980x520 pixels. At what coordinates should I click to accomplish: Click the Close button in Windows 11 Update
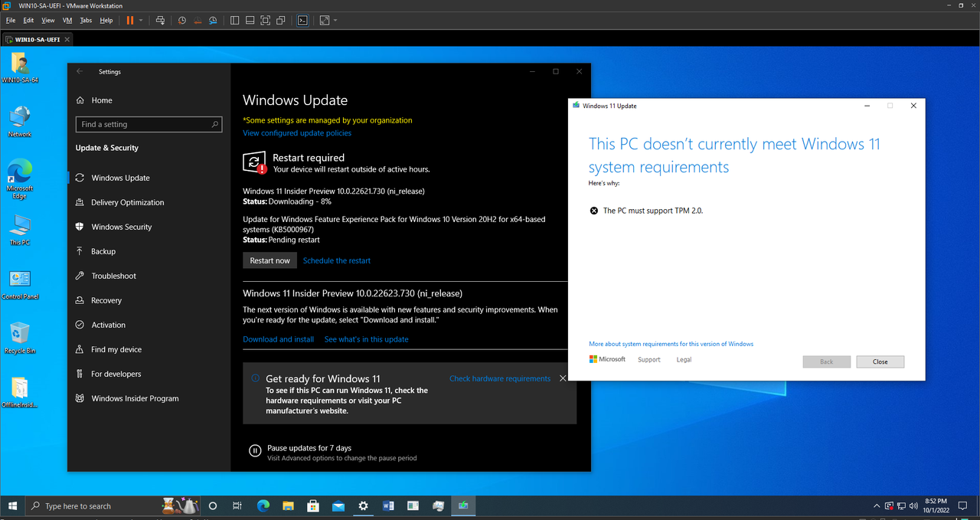pyautogui.click(x=880, y=361)
